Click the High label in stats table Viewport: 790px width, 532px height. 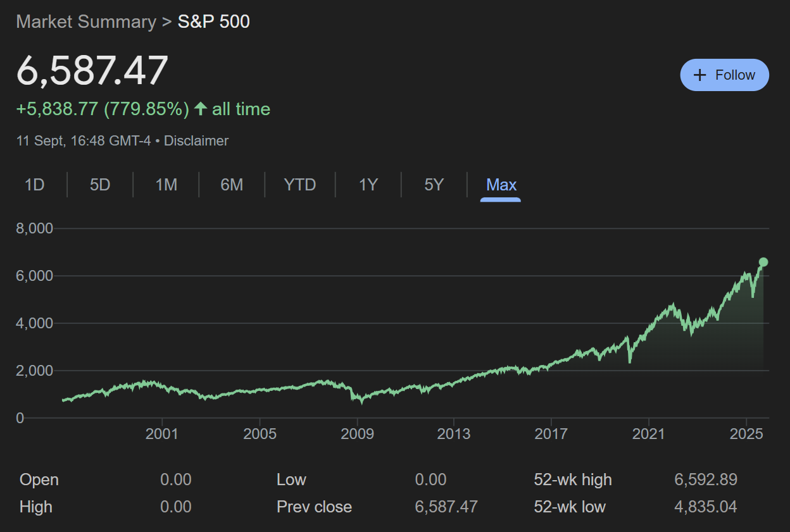(36, 507)
